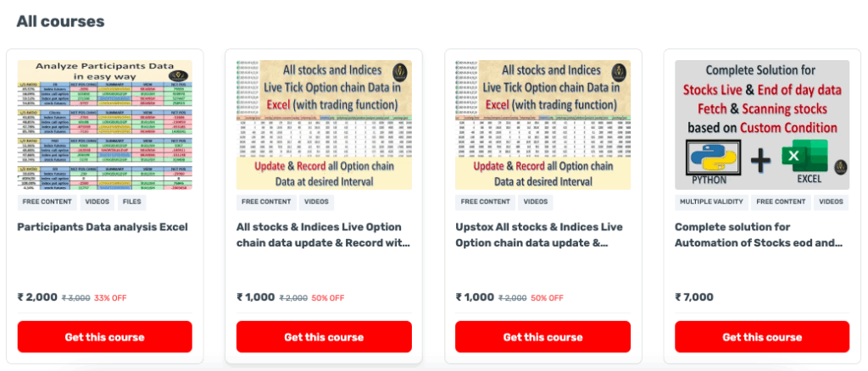Viewport: 868px width, 371px height.
Task: Open All stocks & Indices Live Option title
Action: [x=324, y=235]
